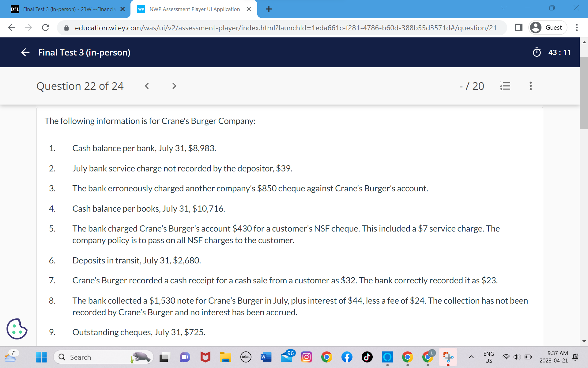Open the browser tab search chevron
Screen dimensions: 588x368
click(503, 8)
